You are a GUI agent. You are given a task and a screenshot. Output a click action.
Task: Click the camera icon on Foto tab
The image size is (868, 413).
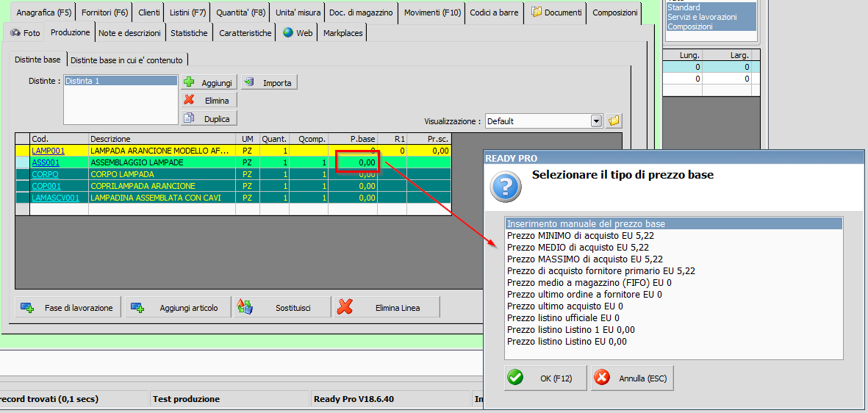click(x=15, y=33)
